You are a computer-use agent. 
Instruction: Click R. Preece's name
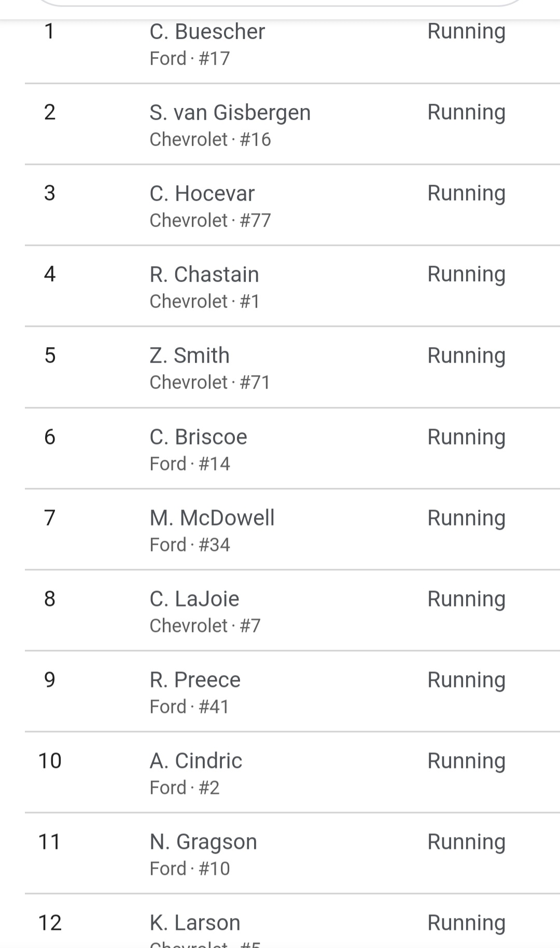195,680
